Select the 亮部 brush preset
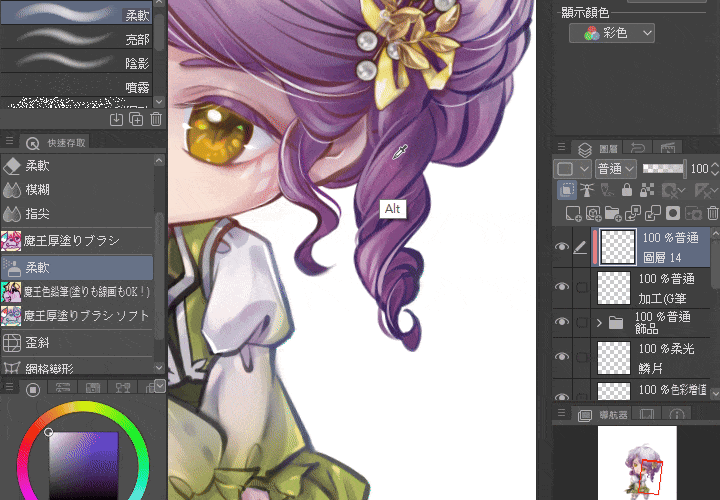The height and width of the screenshot is (500, 720). coord(77,38)
